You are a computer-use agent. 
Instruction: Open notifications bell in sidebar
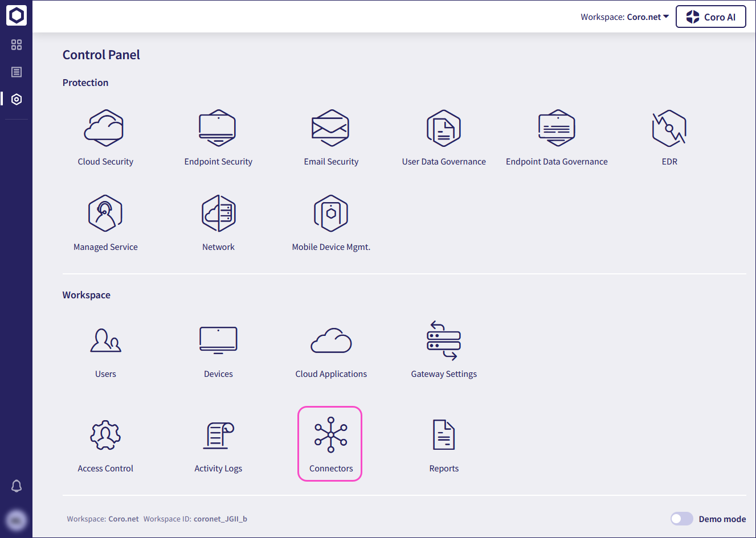click(17, 486)
